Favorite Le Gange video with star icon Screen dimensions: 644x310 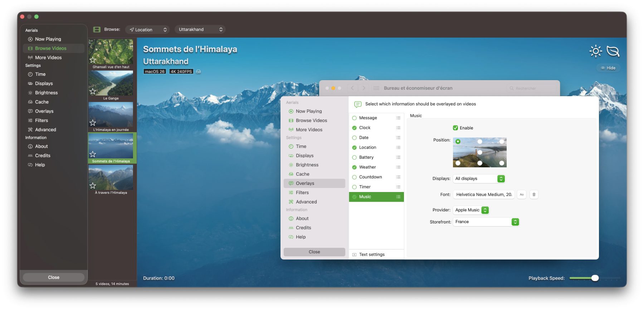(93, 91)
